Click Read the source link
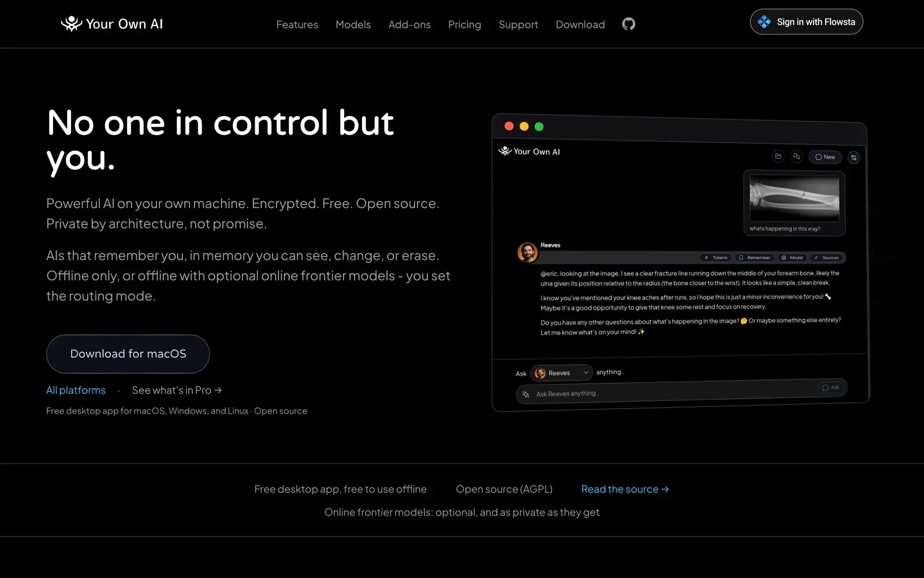 [625, 489]
